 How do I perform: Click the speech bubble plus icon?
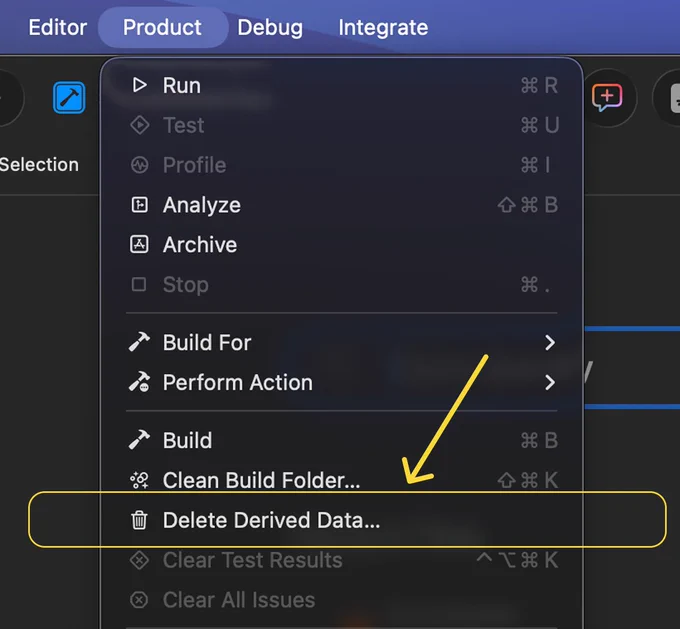[x=607, y=98]
